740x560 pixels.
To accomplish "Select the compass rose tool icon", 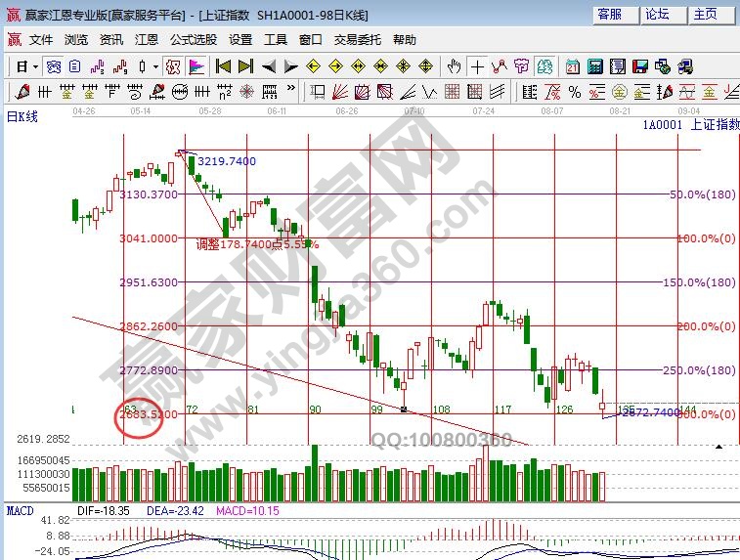I will pos(246,92).
